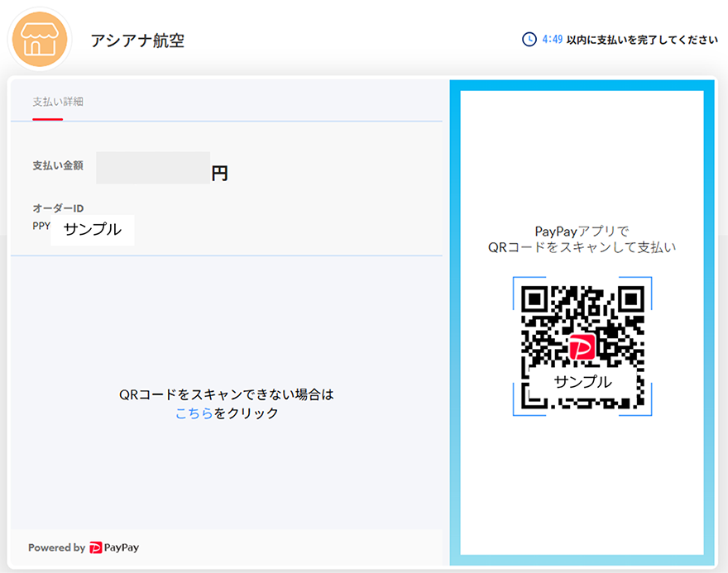
Task: Click the 4:49 countdown time
Action: point(553,40)
